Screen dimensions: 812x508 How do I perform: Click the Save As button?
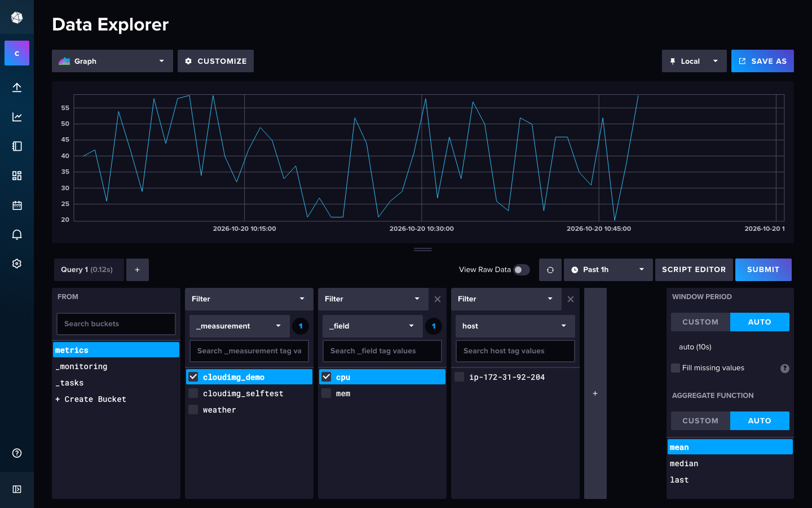point(762,61)
